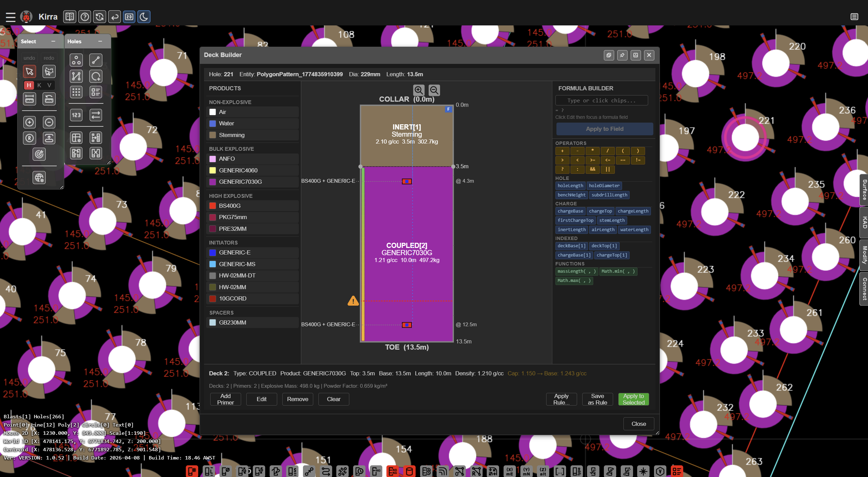Toggle the (X) mE display button
This screenshot has width=868, height=477.
tap(510, 471)
